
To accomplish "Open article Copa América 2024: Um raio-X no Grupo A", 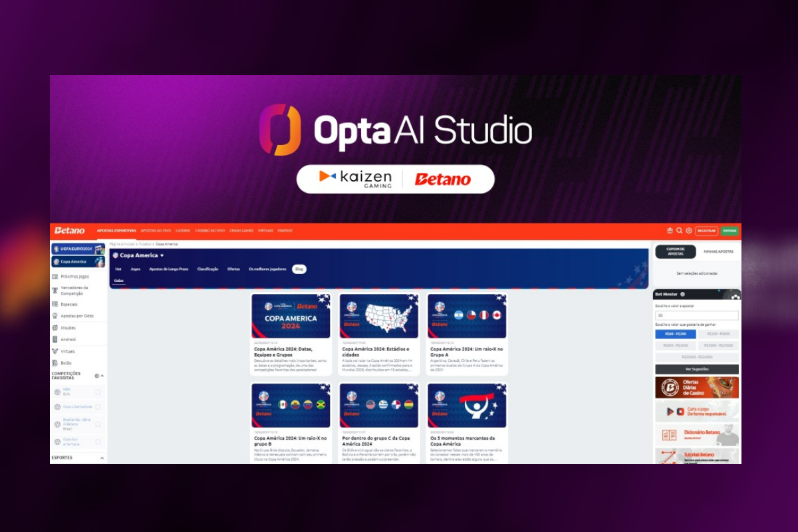I will coord(467,335).
